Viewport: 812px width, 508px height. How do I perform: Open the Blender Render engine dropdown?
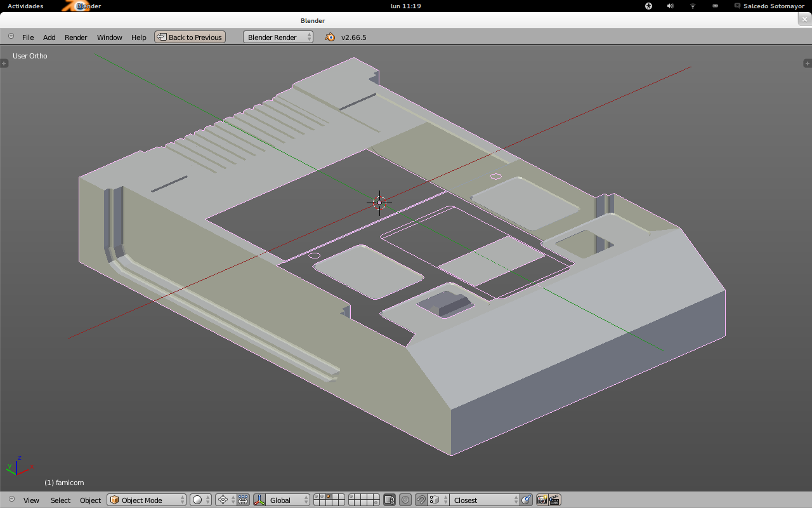278,37
